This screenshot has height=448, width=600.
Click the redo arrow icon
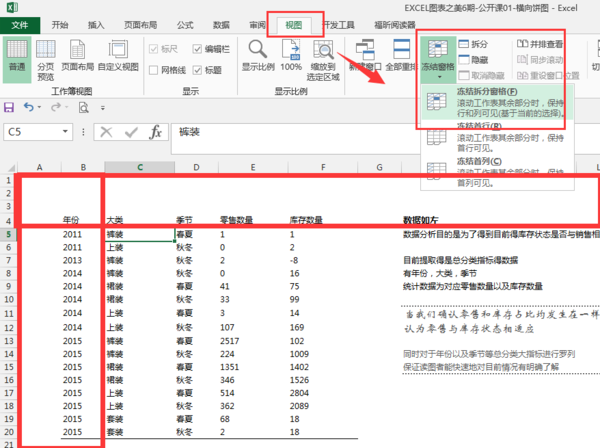(56, 107)
